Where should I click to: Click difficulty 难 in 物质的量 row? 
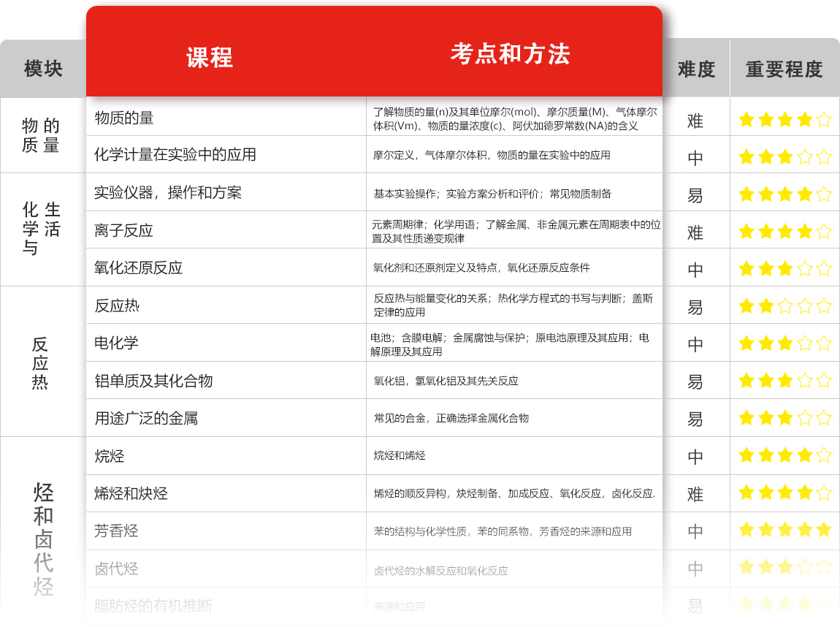[695, 121]
